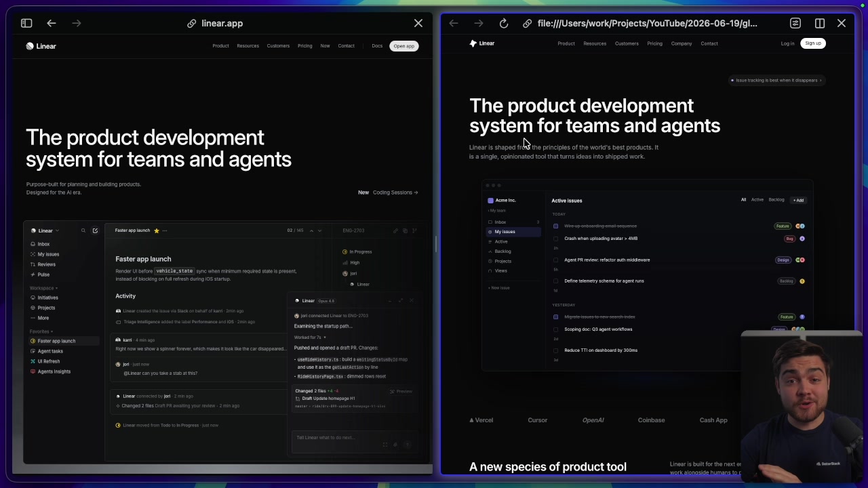Click the copy link icon beside ENG-2703
The image size is (868, 488).
pyautogui.click(x=395, y=230)
